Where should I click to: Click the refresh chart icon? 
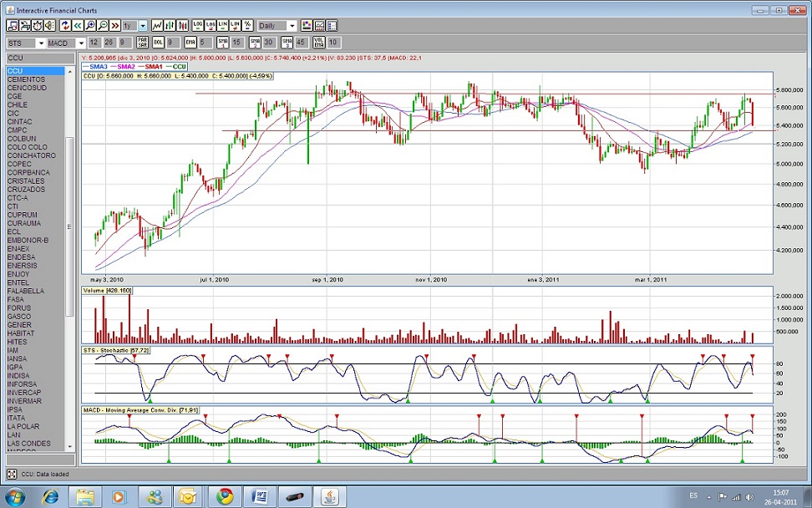click(66, 25)
